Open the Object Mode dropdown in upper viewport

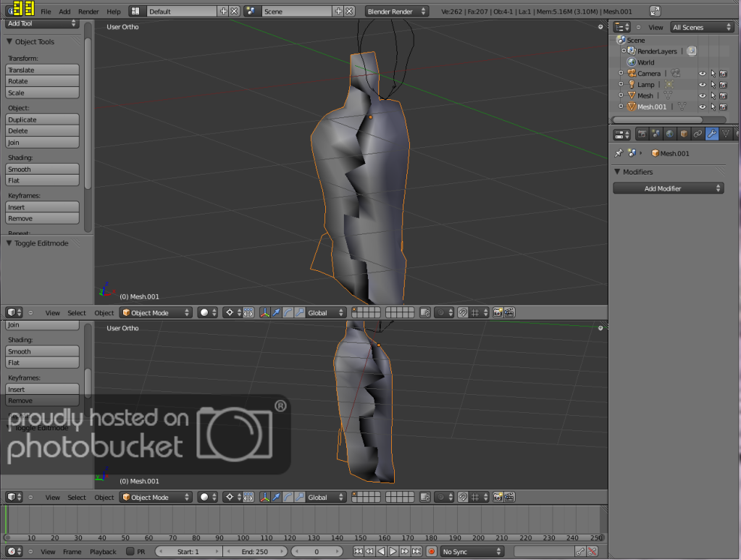(156, 313)
